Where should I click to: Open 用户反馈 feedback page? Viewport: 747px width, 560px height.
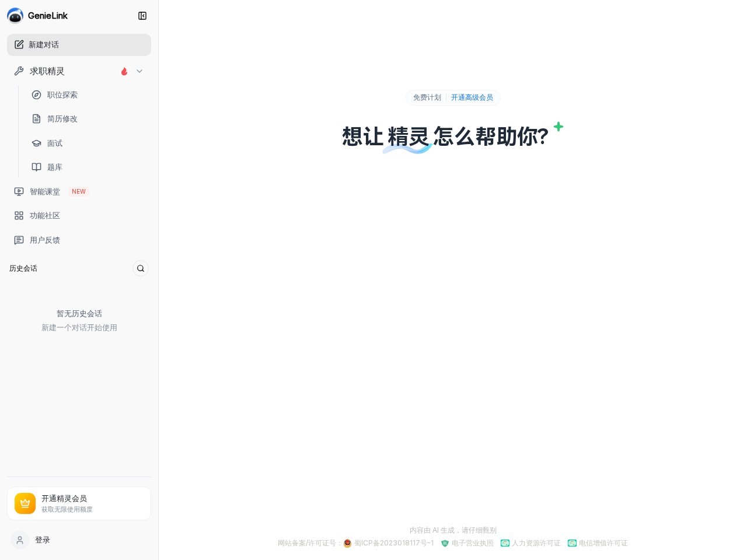79,240
